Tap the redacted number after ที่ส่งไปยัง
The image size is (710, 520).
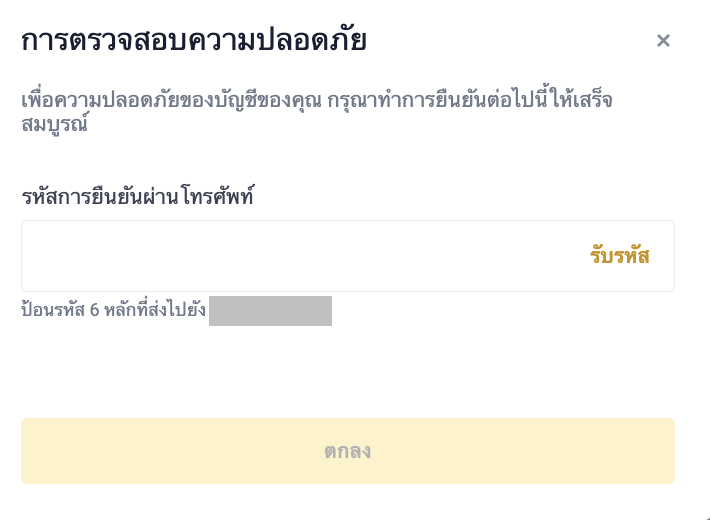click(270, 311)
